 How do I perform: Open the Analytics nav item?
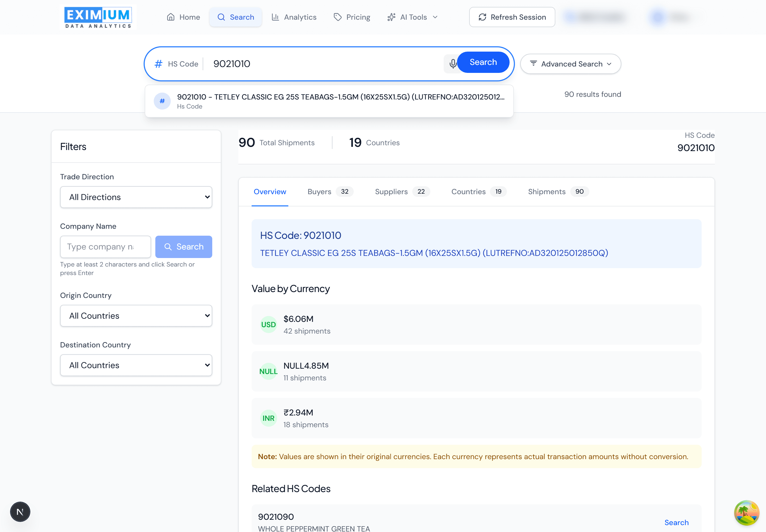pos(294,17)
